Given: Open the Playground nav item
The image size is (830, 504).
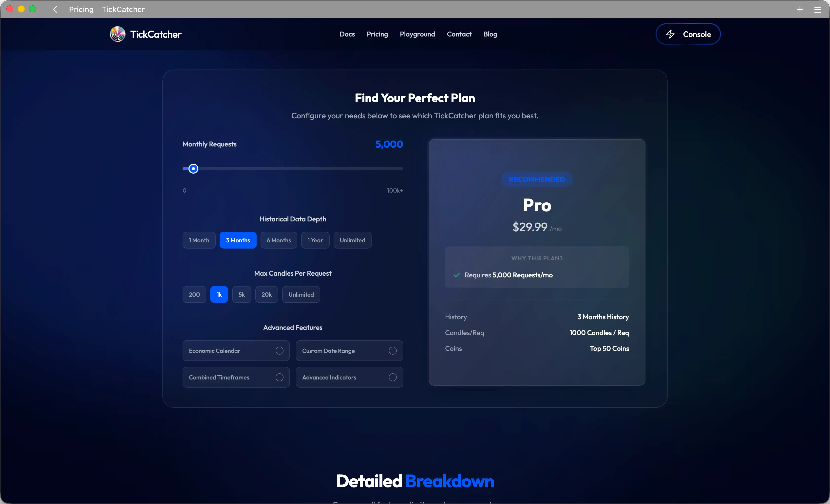Looking at the screenshot, I should pos(417,34).
